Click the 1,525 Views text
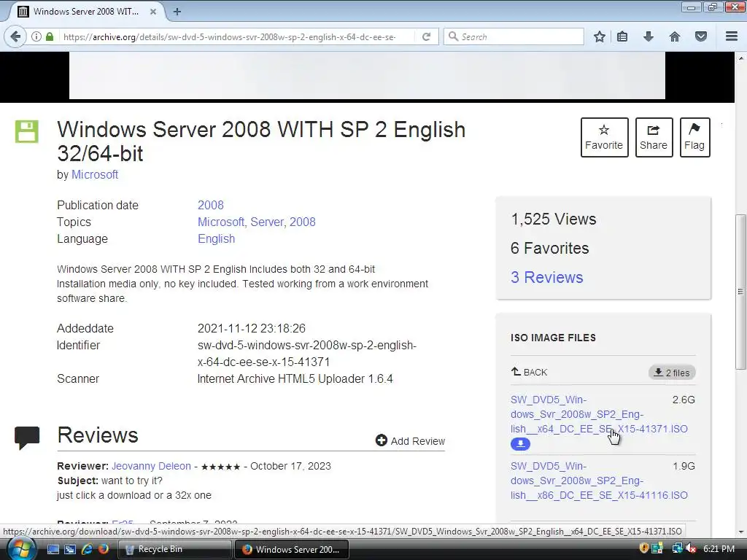The width and height of the screenshot is (747, 560). point(554,219)
